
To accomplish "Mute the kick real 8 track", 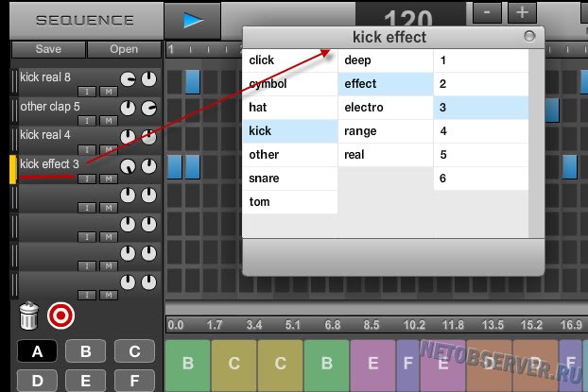I will point(109,92).
